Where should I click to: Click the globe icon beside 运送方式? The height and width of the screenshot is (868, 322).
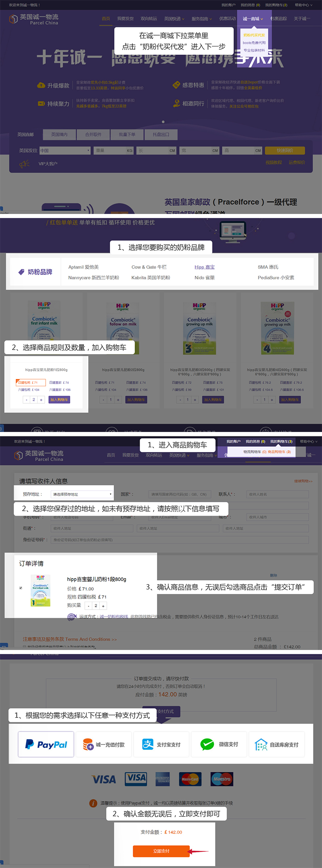pos(72,616)
